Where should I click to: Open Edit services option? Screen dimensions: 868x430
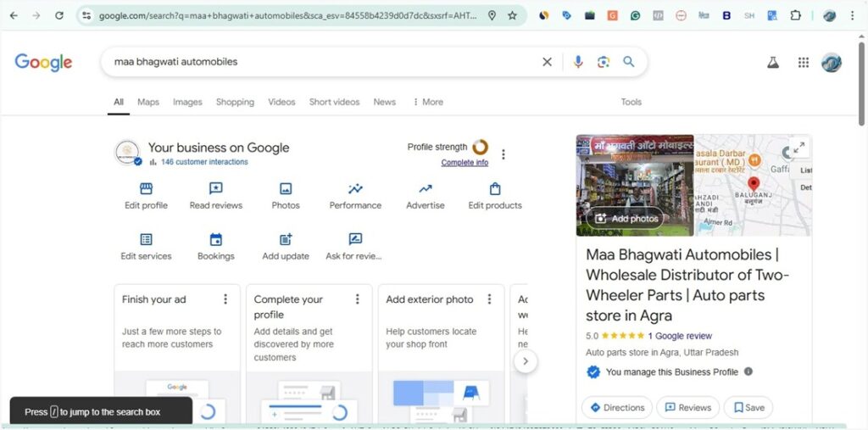146,247
